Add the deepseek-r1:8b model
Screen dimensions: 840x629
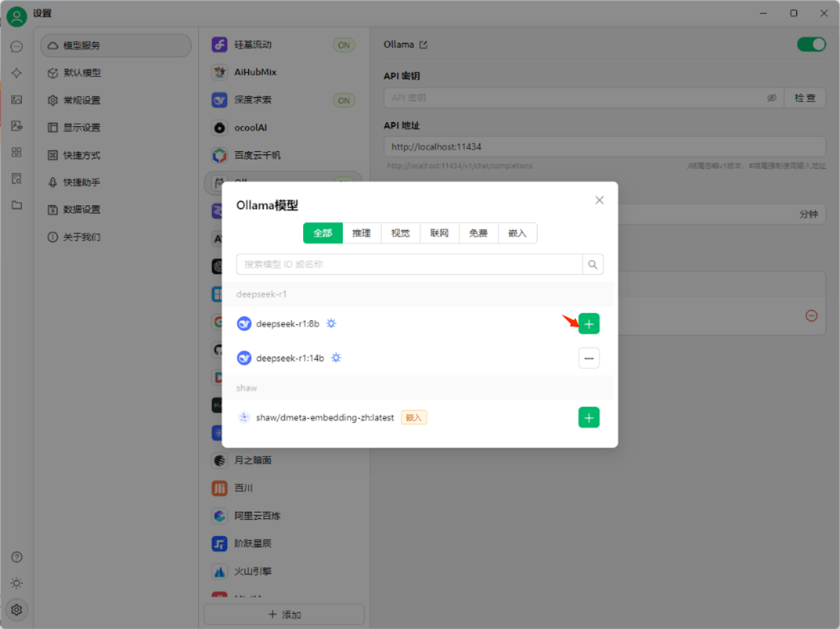pos(589,324)
